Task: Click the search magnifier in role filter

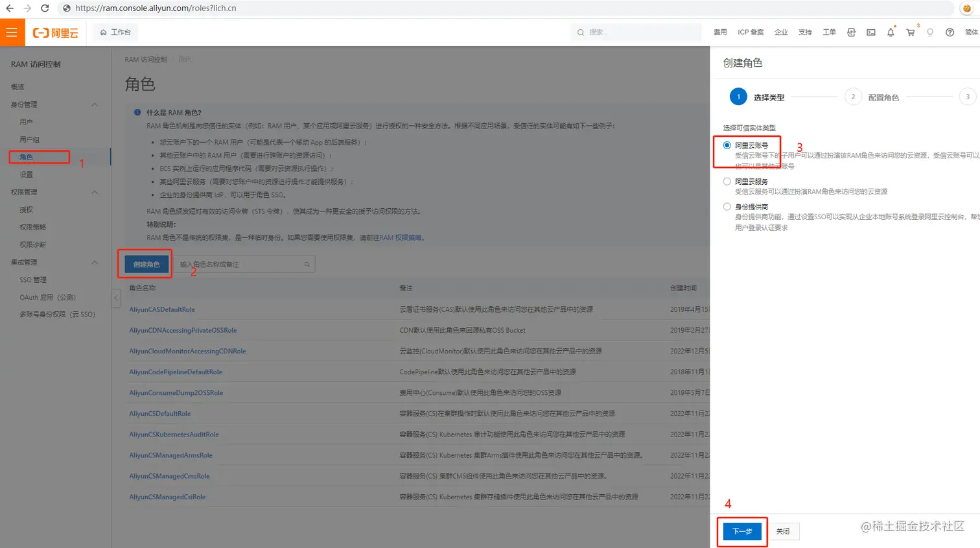Action: (307, 265)
